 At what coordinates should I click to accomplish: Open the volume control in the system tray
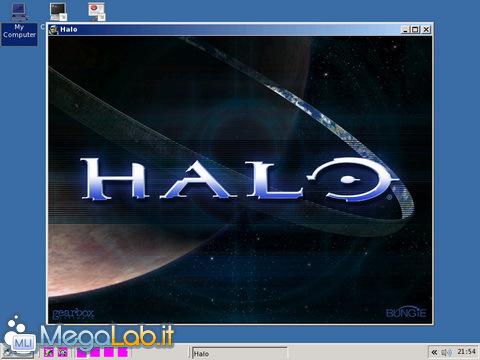pyautogui.click(x=446, y=352)
